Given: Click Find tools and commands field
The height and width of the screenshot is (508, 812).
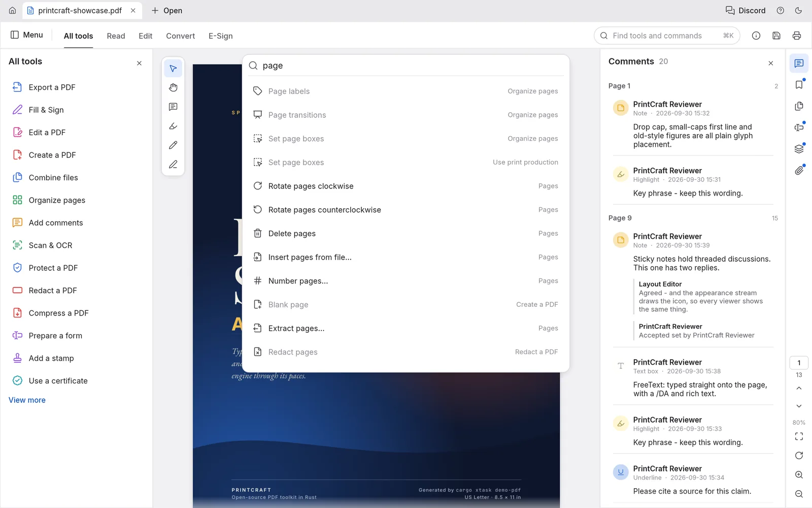Looking at the screenshot, I should (x=667, y=36).
